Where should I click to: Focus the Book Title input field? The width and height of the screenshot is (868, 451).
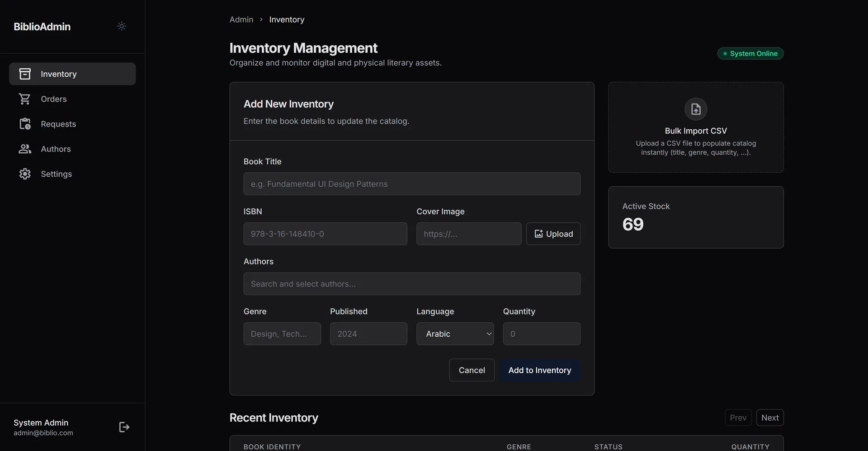tap(412, 184)
